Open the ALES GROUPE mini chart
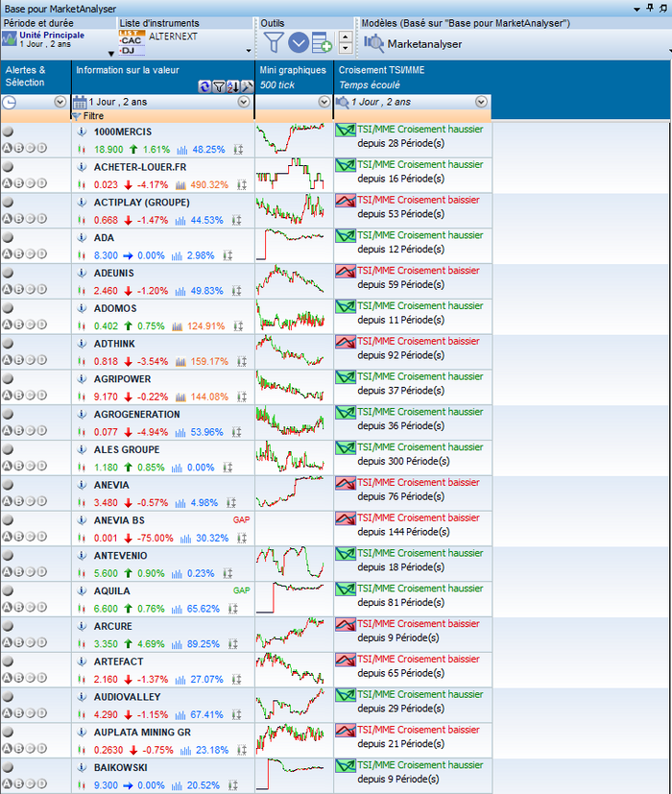The width and height of the screenshot is (672, 794). pos(291,456)
